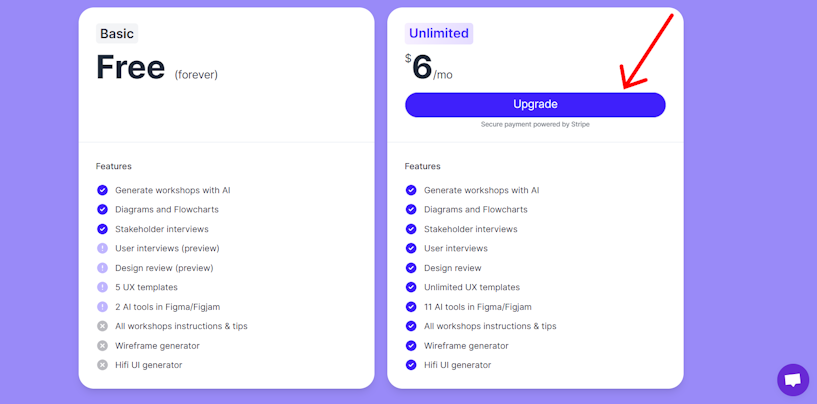Viewport: 817px width, 404px height.
Task: Click the Basic plan badge
Action: tap(117, 34)
